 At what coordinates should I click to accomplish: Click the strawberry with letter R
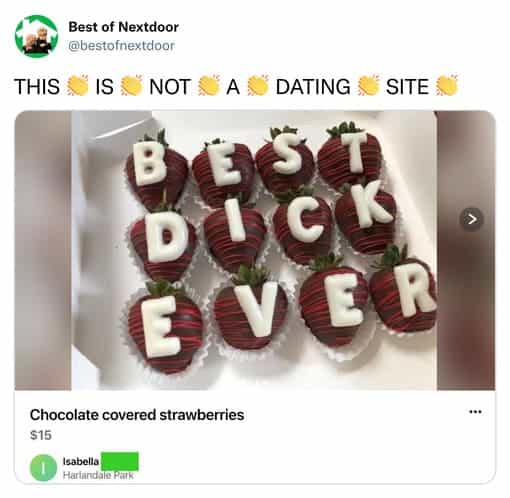click(x=405, y=292)
